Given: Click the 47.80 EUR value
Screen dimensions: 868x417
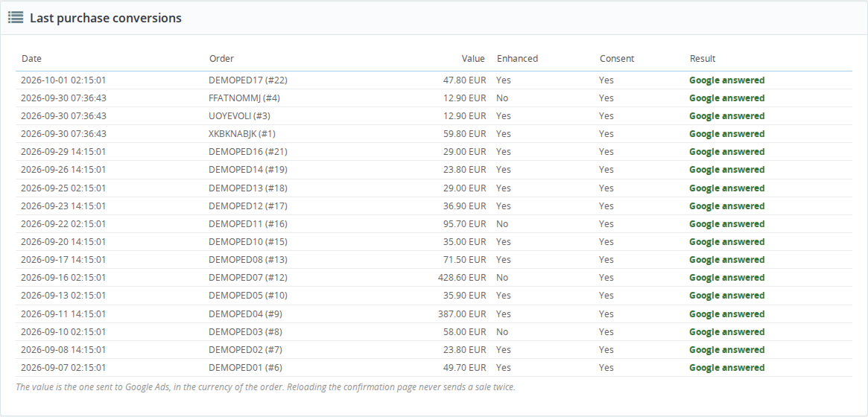Looking at the screenshot, I should coord(464,80).
